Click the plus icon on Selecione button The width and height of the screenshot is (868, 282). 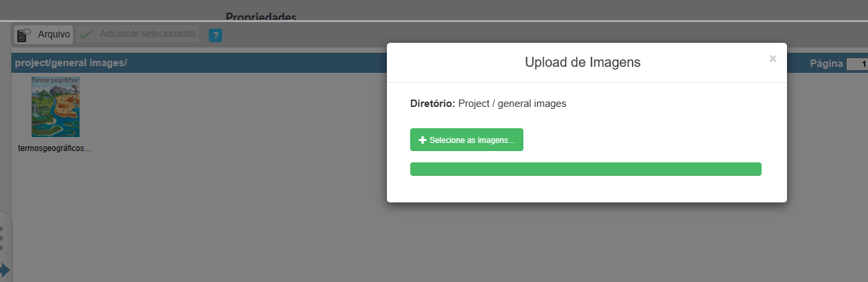coord(422,140)
